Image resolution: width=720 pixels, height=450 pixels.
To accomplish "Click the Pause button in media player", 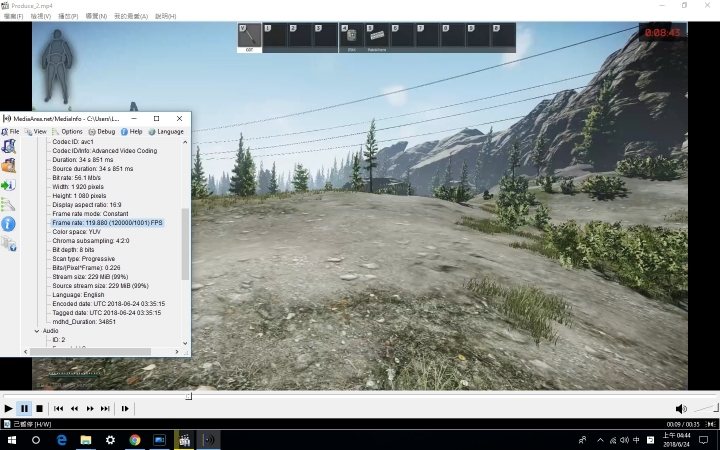I will pos(24,408).
